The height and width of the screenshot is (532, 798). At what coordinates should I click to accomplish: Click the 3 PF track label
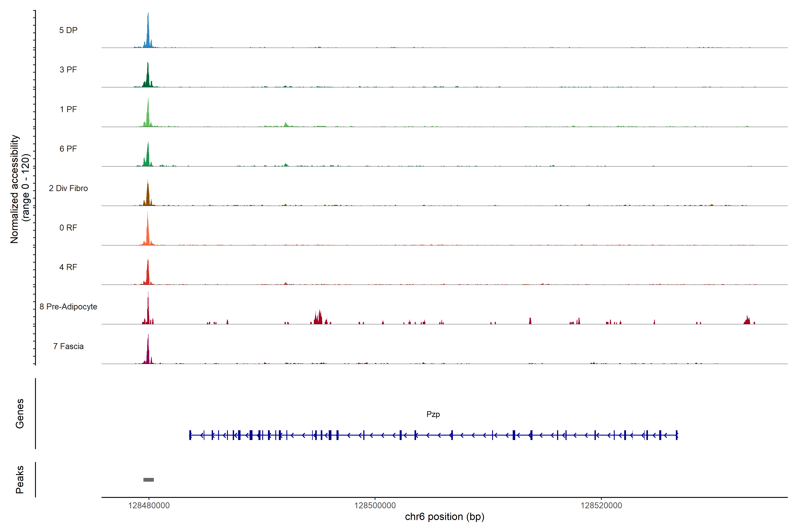[x=68, y=70]
